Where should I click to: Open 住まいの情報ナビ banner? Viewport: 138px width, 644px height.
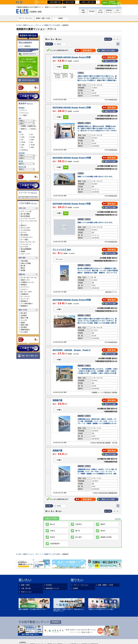(69, 564)
